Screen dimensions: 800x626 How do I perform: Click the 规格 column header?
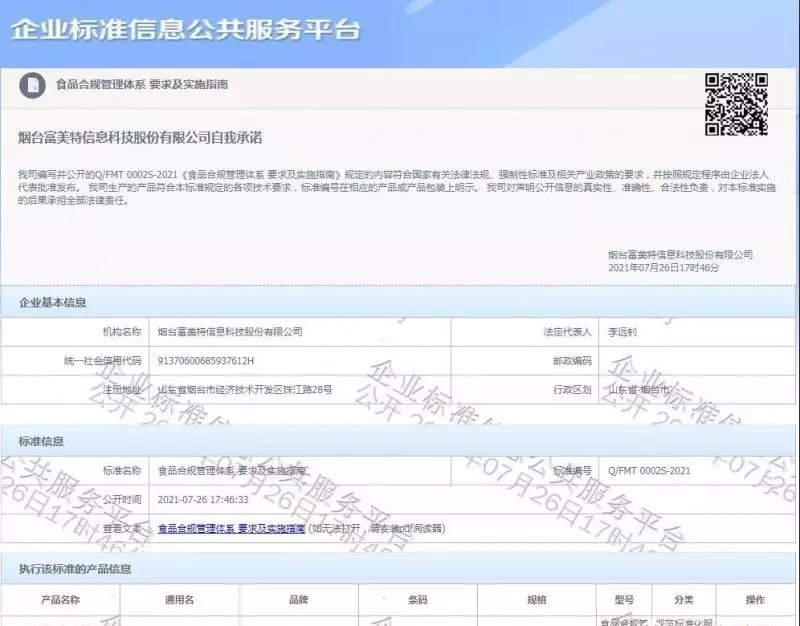(x=537, y=600)
